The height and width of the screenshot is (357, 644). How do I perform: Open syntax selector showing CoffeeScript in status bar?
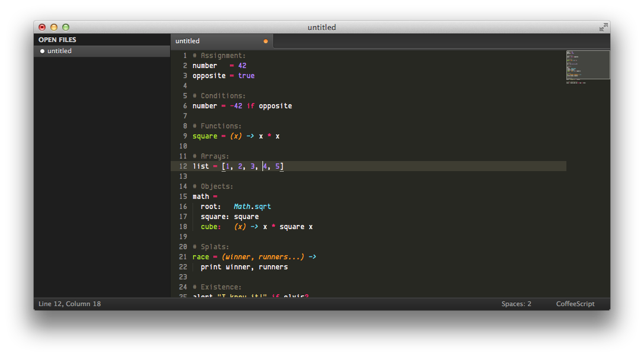(x=575, y=304)
